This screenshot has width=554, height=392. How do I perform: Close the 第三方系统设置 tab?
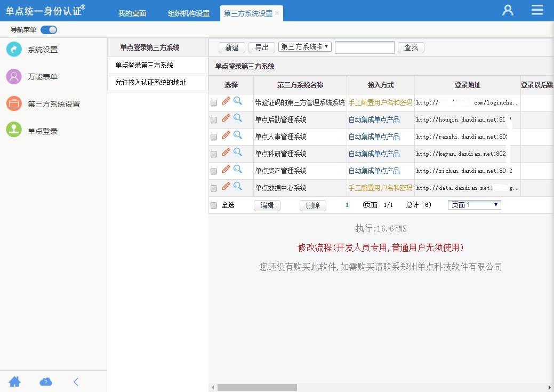coord(277,13)
